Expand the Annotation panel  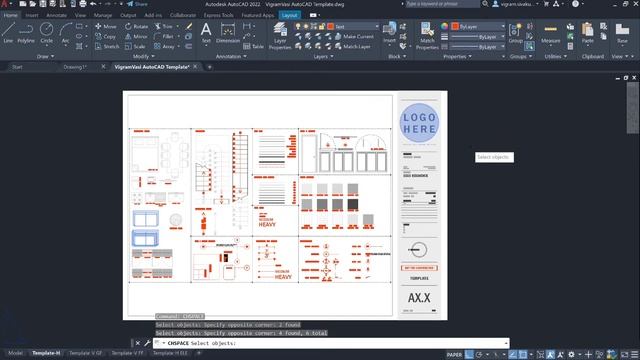tap(231, 56)
